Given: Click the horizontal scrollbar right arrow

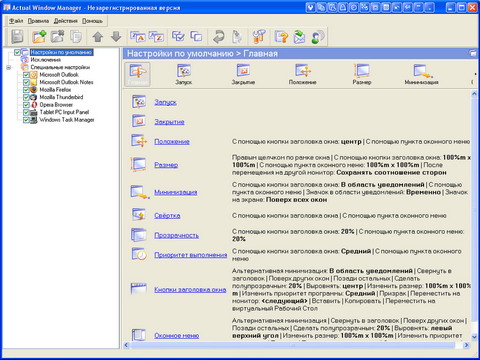Looking at the screenshot, I should coord(466,345).
